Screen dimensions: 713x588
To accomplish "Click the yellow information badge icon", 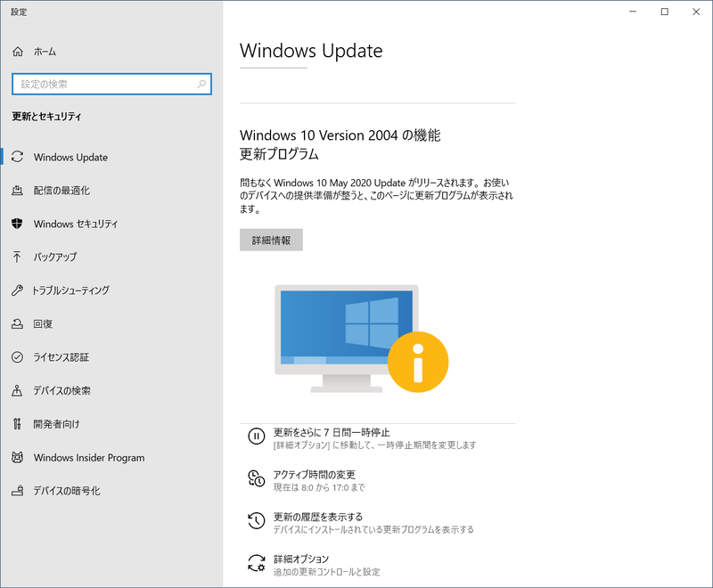I will 418,363.
